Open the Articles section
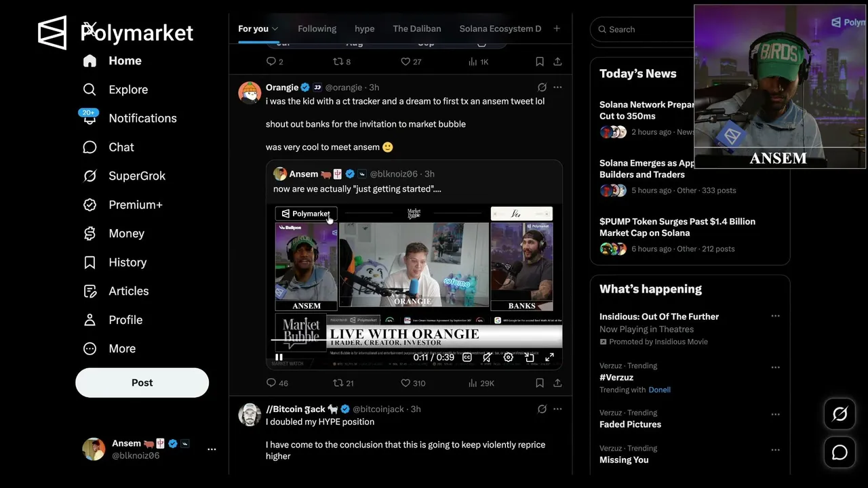Image resolution: width=868 pixels, height=488 pixels. (x=115, y=291)
